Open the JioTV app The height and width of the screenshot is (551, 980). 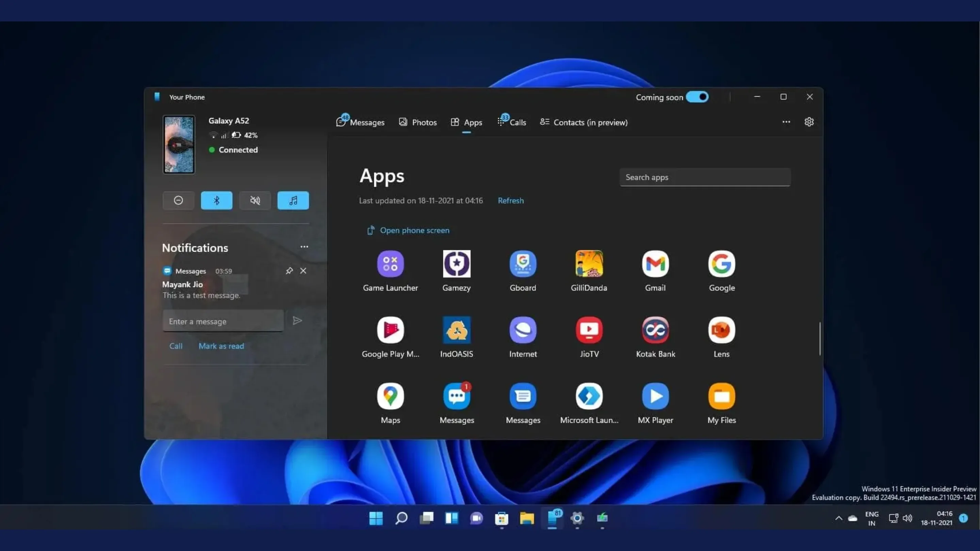tap(589, 337)
